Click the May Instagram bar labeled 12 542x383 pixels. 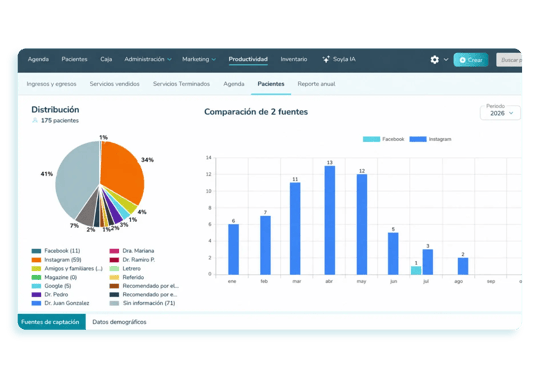click(x=362, y=224)
